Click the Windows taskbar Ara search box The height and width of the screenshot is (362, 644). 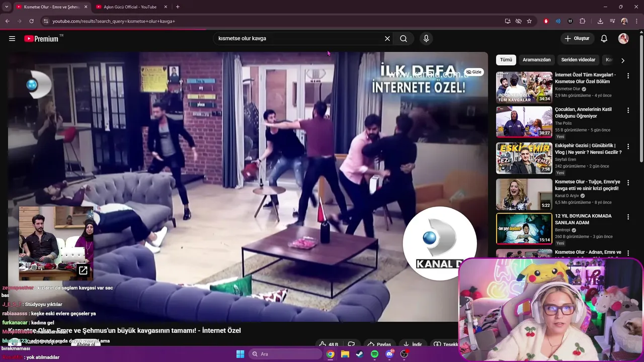click(286, 354)
